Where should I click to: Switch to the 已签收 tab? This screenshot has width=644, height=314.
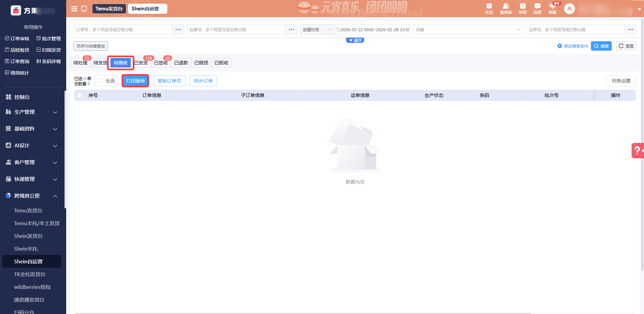point(161,62)
